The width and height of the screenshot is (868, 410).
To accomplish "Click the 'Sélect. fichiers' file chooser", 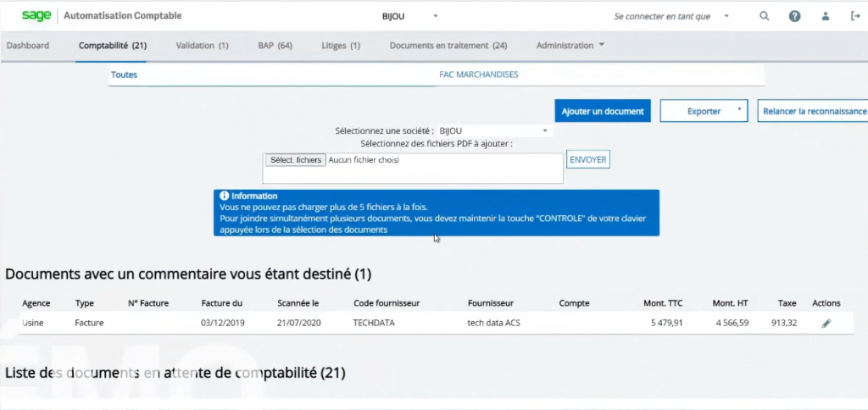I will (x=296, y=159).
